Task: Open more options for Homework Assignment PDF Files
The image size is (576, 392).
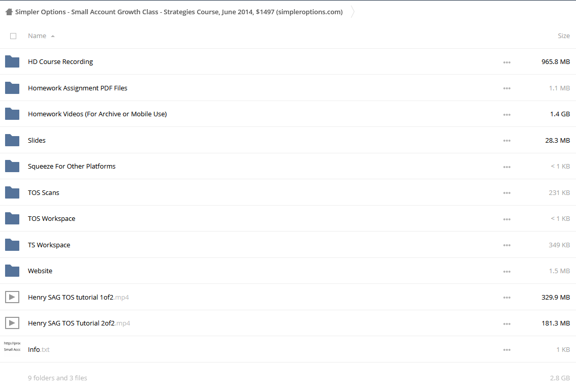Action: click(506, 88)
